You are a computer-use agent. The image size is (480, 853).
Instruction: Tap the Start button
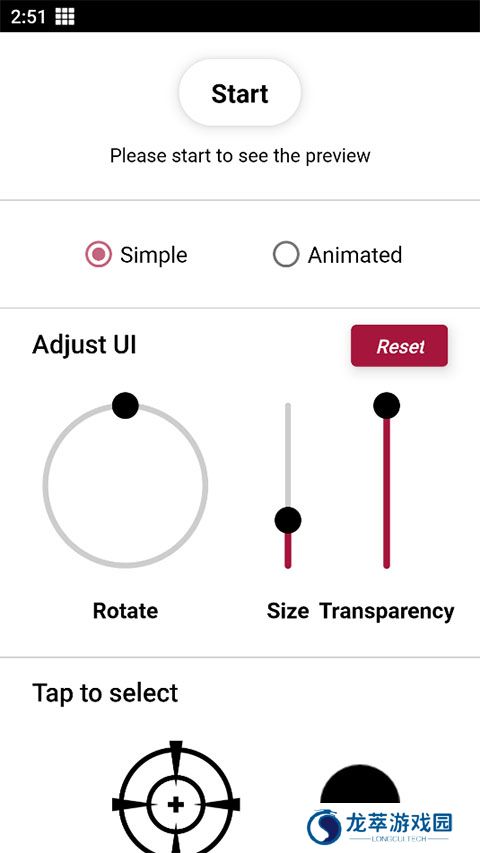240,93
